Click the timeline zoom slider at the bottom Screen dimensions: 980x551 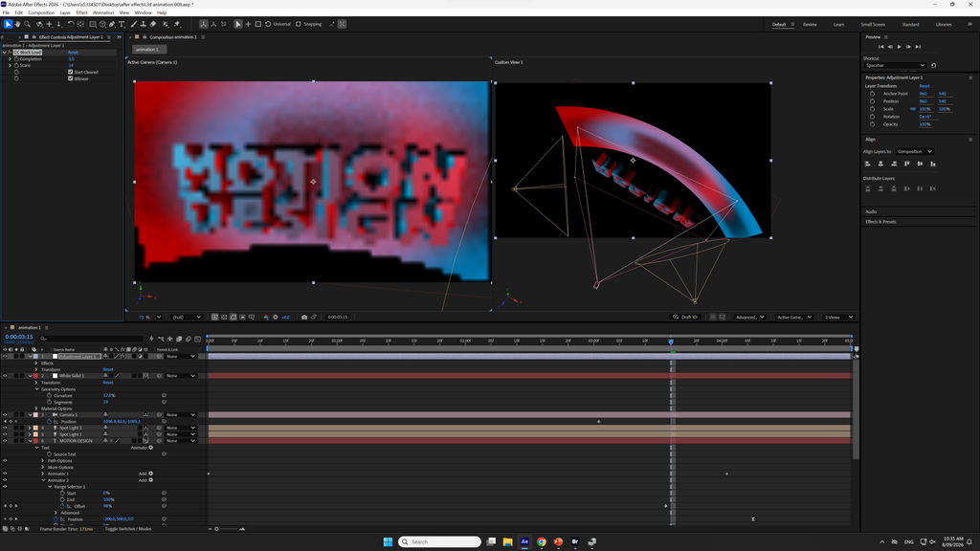(x=226, y=528)
